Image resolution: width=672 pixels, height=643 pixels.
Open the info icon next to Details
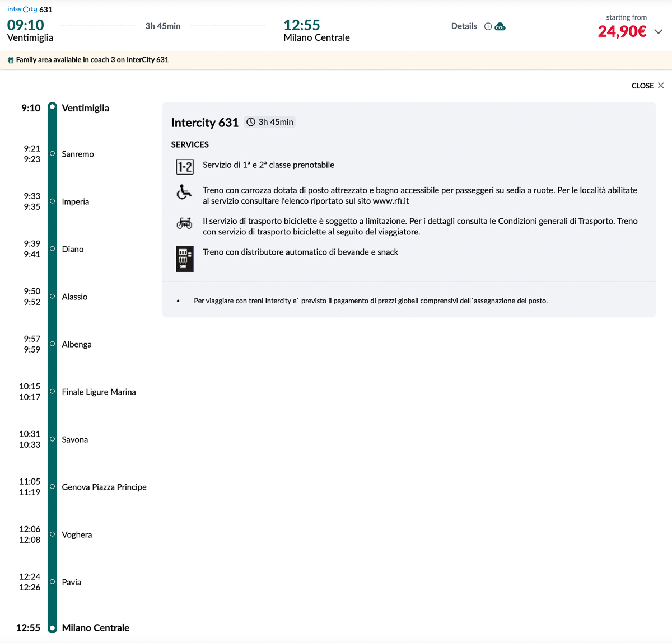(x=488, y=26)
